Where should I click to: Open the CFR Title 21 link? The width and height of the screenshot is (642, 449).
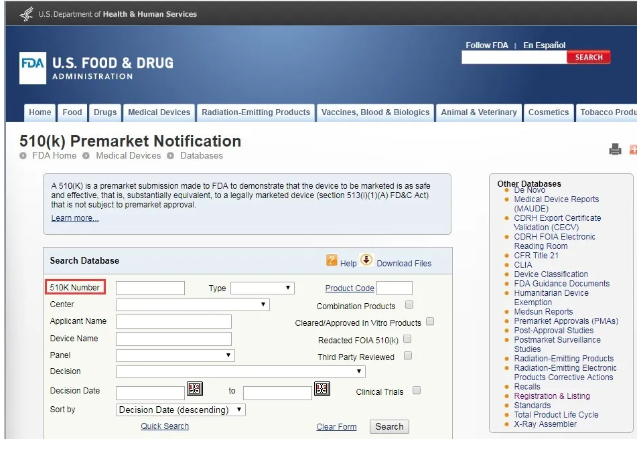[x=536, y=255]
